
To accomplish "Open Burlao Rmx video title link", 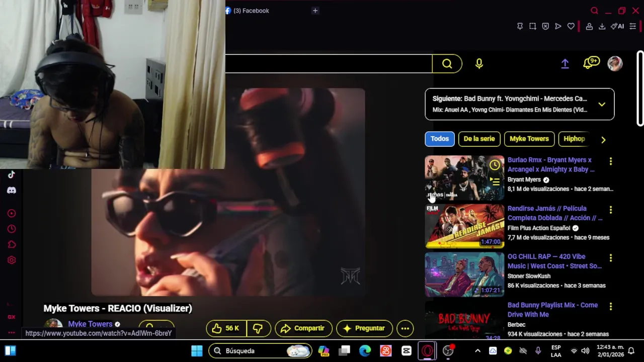I will [551, 164].
